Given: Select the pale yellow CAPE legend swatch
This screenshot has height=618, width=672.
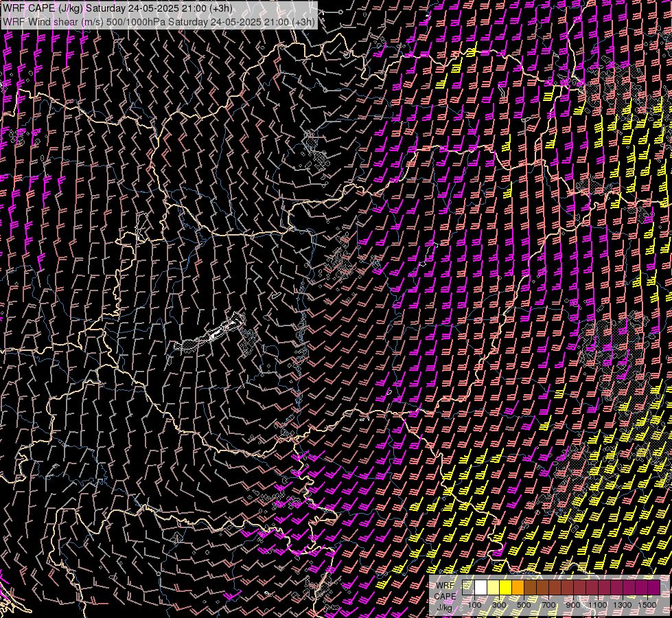Looking at the screenshot, I should pyautogui.click(x=494, y=587).
